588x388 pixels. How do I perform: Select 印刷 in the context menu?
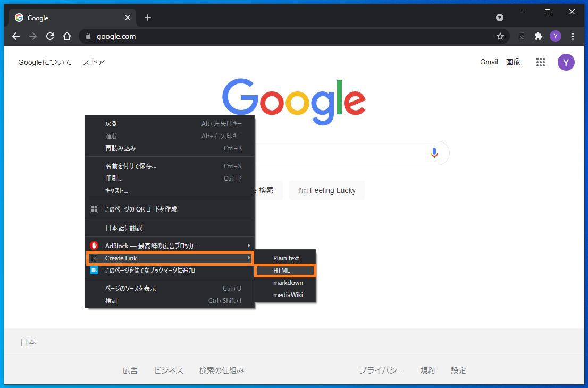click(x=170, y=179)
